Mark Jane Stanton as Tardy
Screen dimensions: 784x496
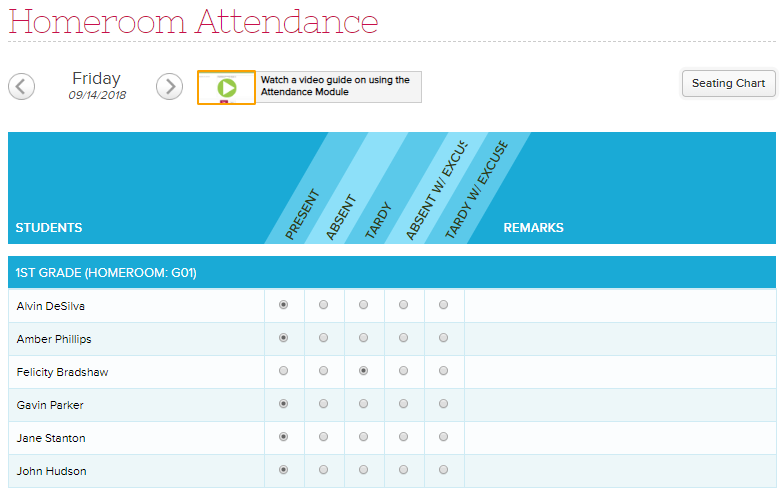pyautogui.click(x=364, y=436)
